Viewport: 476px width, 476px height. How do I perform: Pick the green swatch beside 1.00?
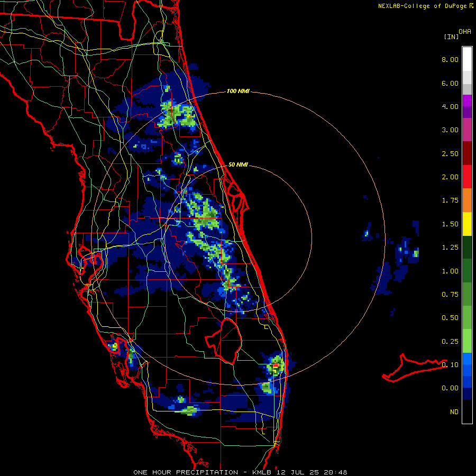(x=467, y=271)
